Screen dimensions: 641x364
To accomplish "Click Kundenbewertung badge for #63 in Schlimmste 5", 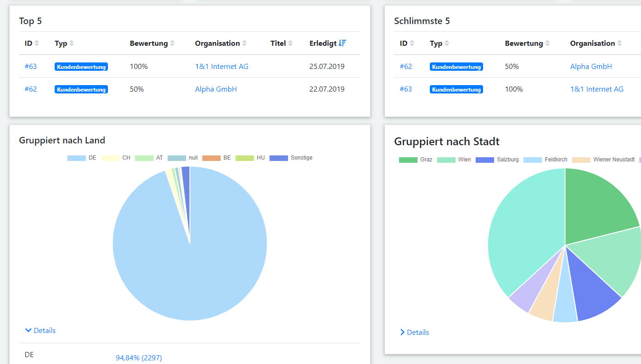I will [x=456, y=89].
